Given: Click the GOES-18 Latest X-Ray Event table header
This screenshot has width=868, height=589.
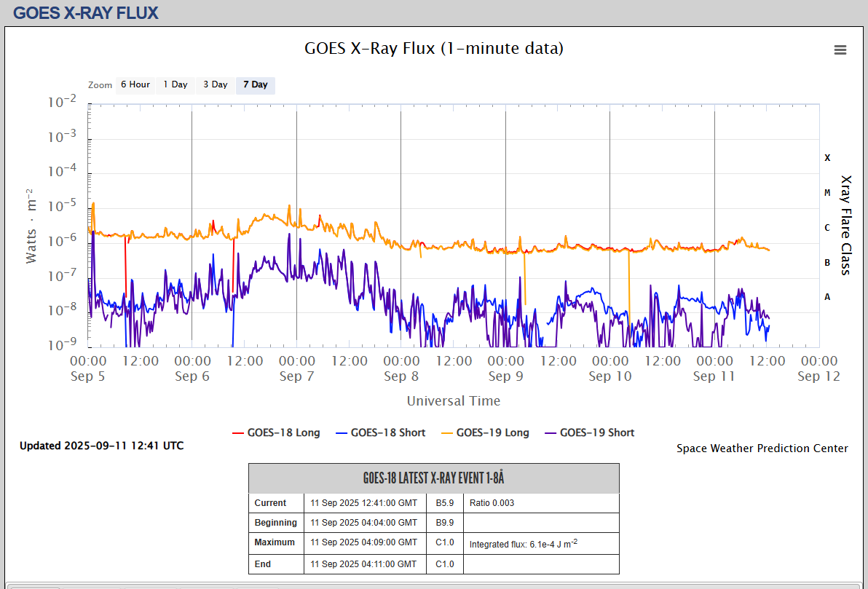Looking at the screenshot, I should click(x=433, y=478).
